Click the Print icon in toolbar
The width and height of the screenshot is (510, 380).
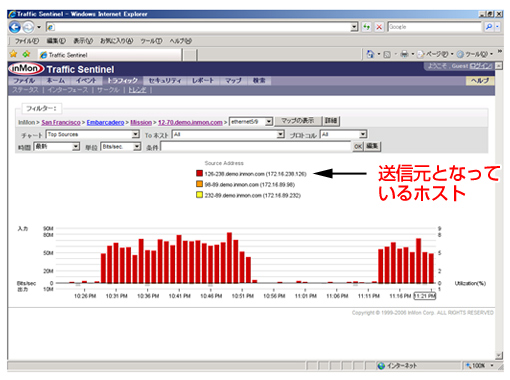coord(404,54)
